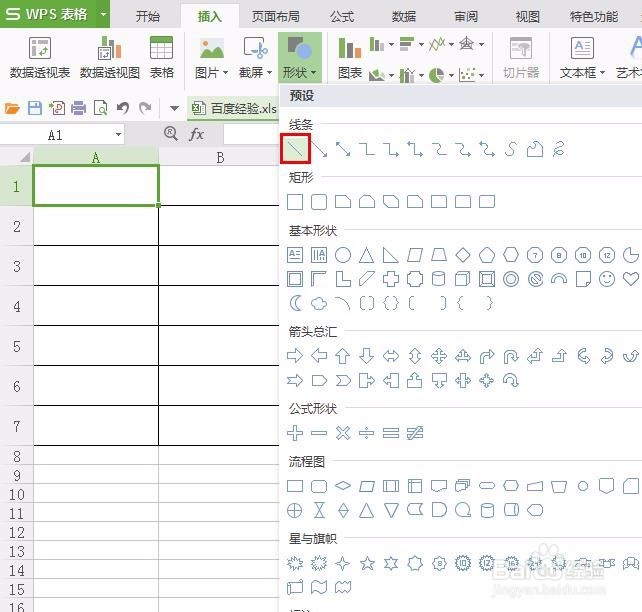Image resolution: width=642 pixels, height=612 pixels.
Task: Open the folder icon in quick toolbar
Action: (12, 108)
